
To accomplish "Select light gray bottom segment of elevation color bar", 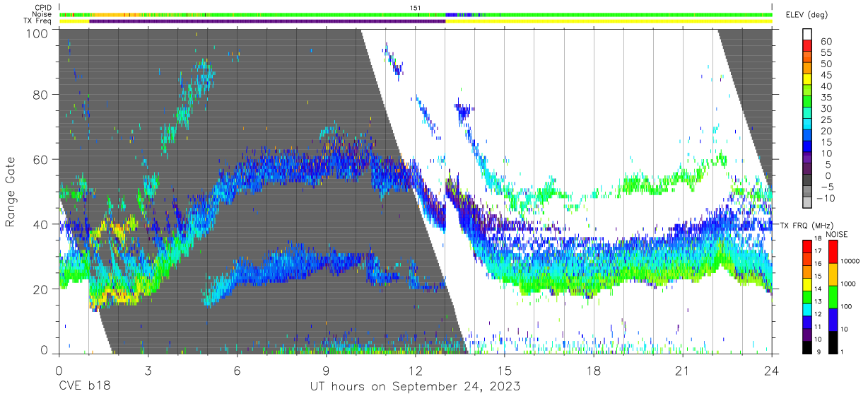I will point(808,204).
